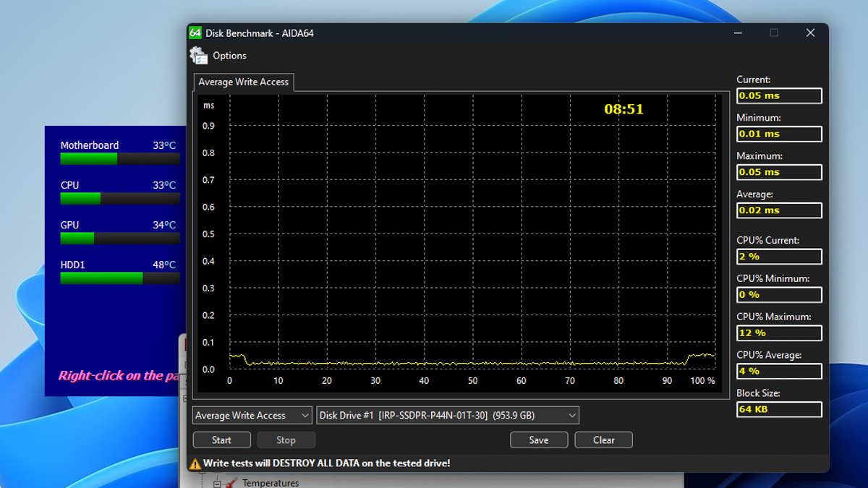Click the Maximum 0.05 ms value field
868x488 pixels.
[x=779, y=172]
